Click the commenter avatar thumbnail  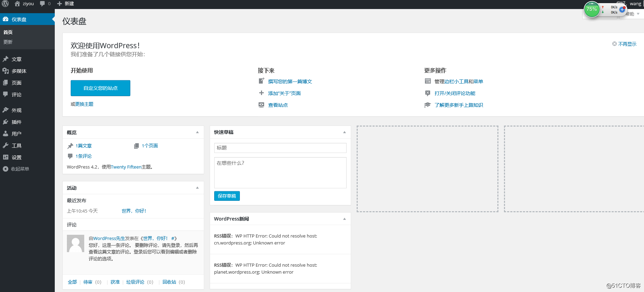[76, 243]
